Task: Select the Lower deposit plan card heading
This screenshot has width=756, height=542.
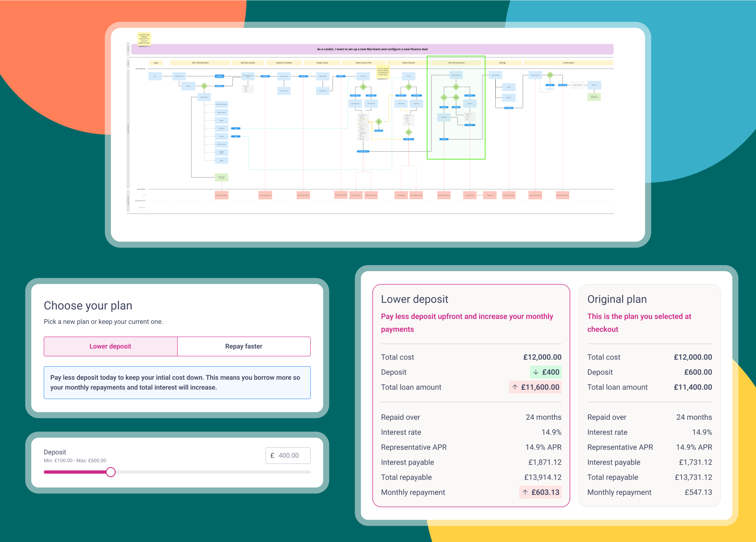Action: 414,299
